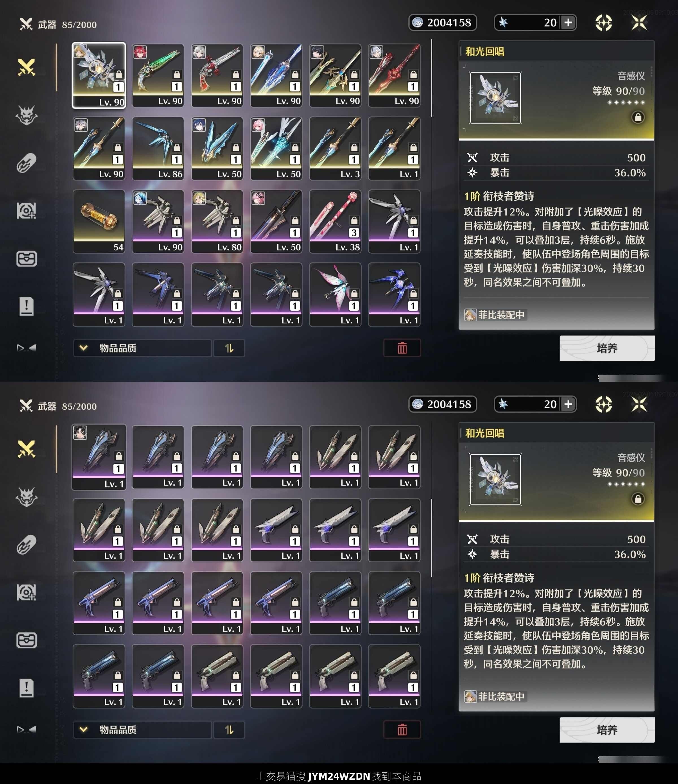This screenshot has height=784, width=678.
Task: Toggle the lock icon in lower detail panel
Action: 638,499
